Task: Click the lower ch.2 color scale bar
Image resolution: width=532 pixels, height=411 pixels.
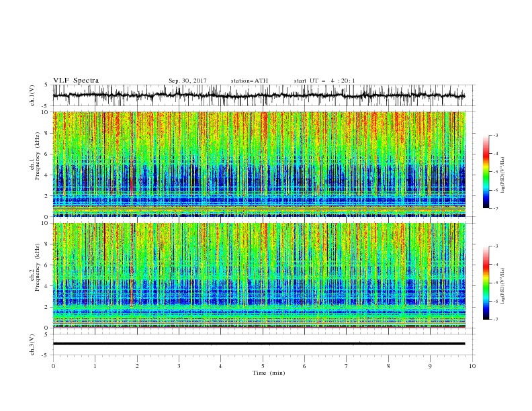Action: coord(486,283)
